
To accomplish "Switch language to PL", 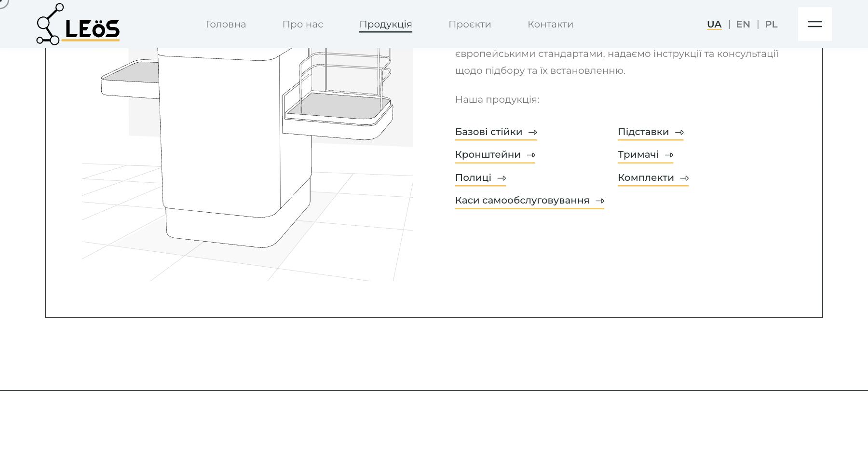I will 771,24.
